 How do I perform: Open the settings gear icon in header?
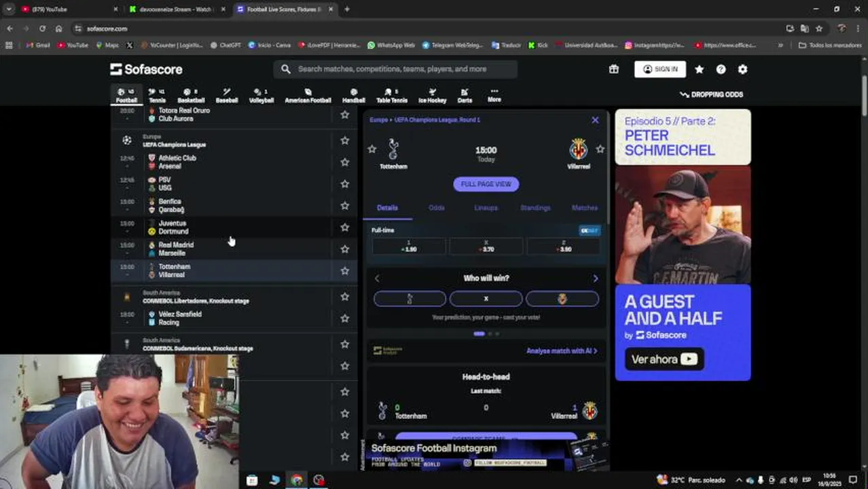click(742, 69)
